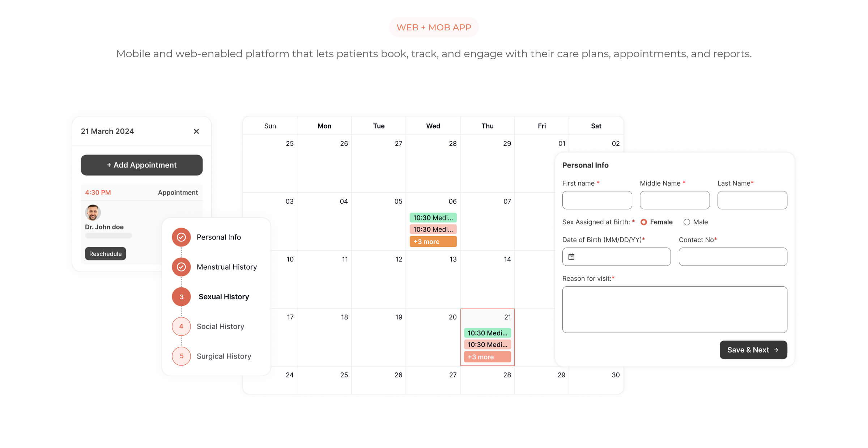Select the Female radio button
The height and width of the screenshot is (448, 868).
[x=644, y=222]
